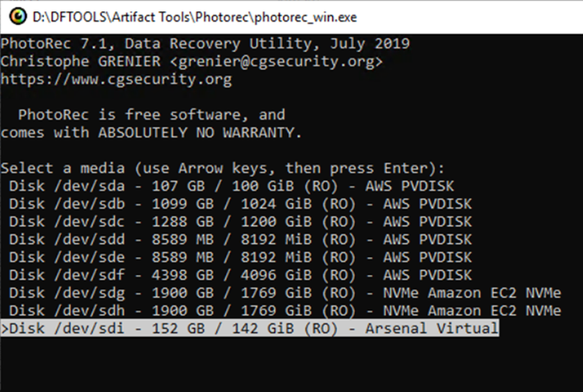
Task: Select Disk /dev/sde 8589 MB entry
Action: pyautogui.click(x=240, y=257)
